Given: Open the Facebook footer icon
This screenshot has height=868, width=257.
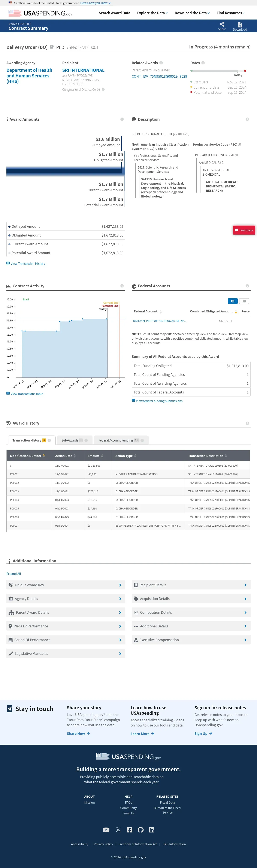Looking at the screenshot, I should tap(130, 830).
